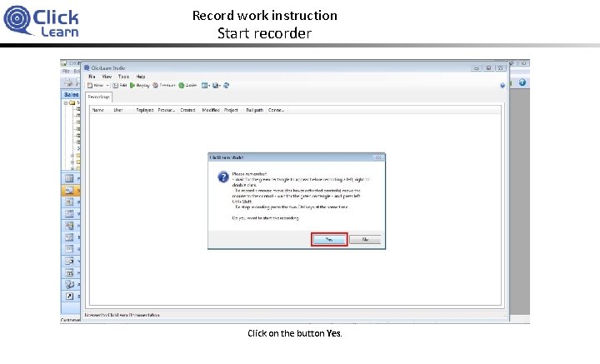
Task: Click the green Assist toolbar button
Action: click(x=187, y=85)
